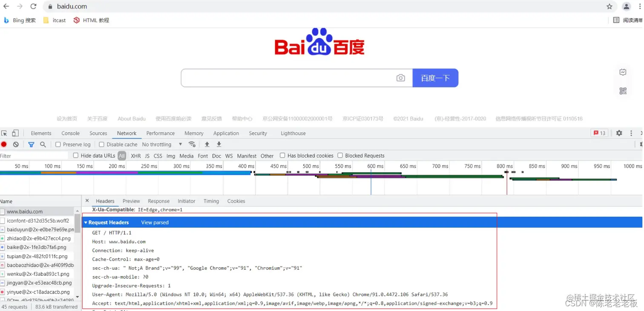The height and width of the screenshot is (311, 644).
Task: Open the Sources tab
Action: click(x=98, y=133)
